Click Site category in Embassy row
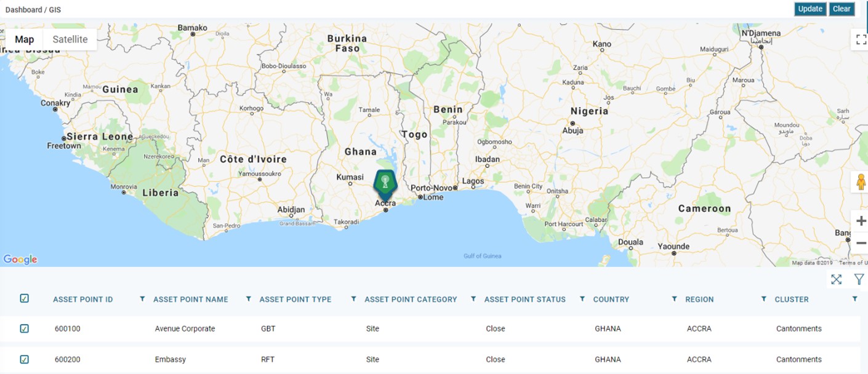The height and width of the screenshot is (374, 868). pyautogui.click(x=372, y=359)
